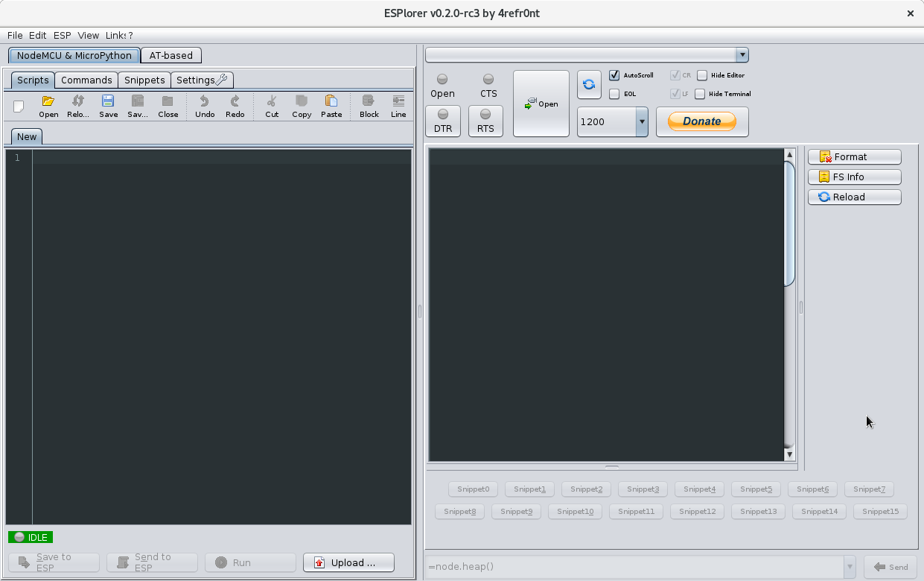924x581 pixels.
Task: Click the Save floppy disk icon
Action: pos(108,101)
